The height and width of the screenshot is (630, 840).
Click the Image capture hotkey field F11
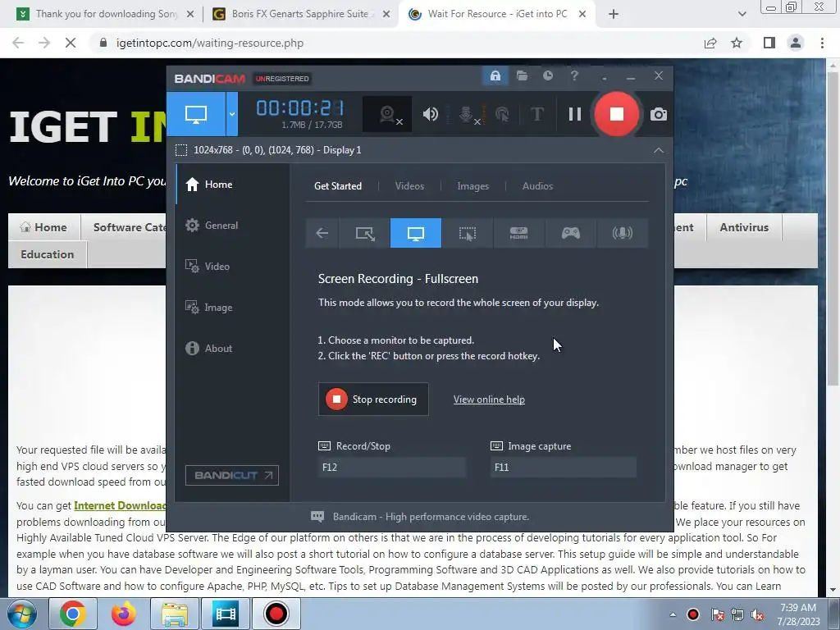(x=563, y=467)
